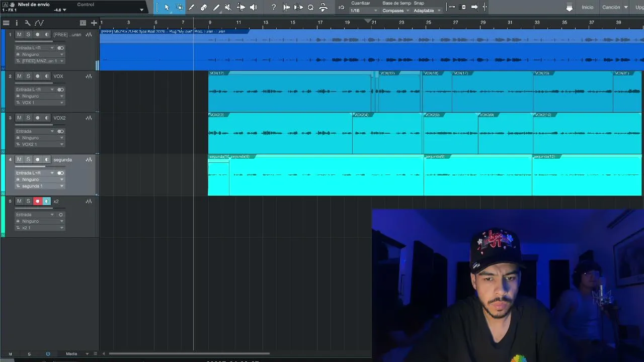Click the Media button in bottom bar

[x=71, y=354]
